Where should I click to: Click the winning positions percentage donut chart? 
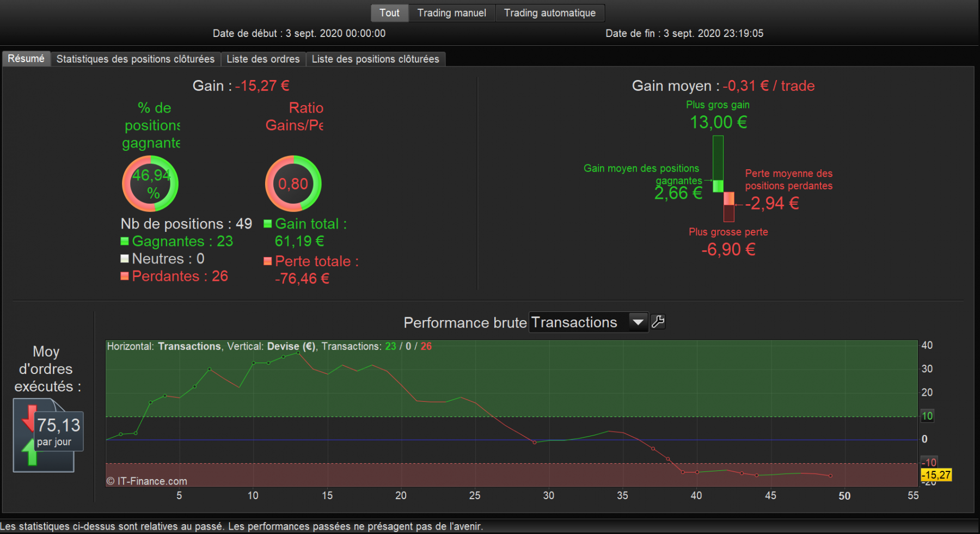(150, 183)
